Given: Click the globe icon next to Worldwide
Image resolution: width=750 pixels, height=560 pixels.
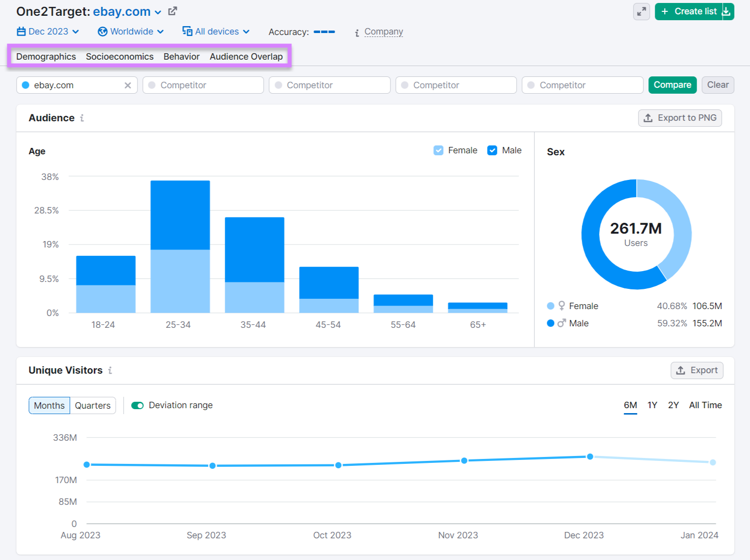Looking at the screenshot, I should pyautogui.click(x=102, y=31).
